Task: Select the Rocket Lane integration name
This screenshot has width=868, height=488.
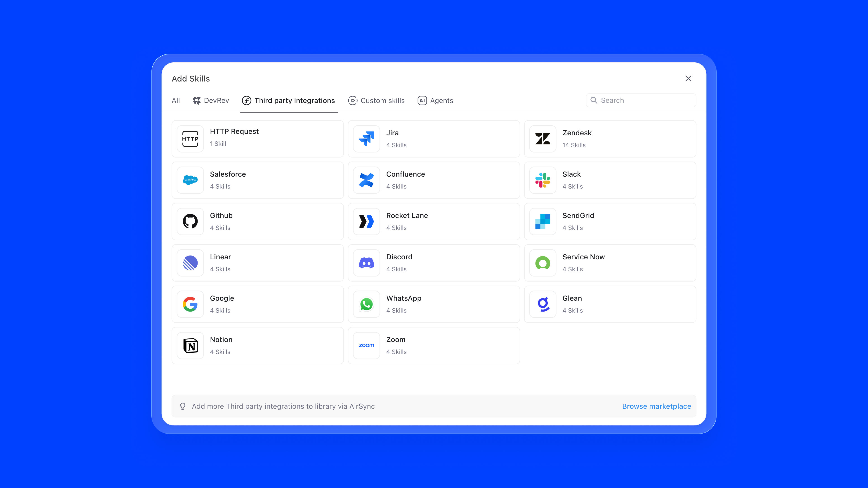Action: 407,216
